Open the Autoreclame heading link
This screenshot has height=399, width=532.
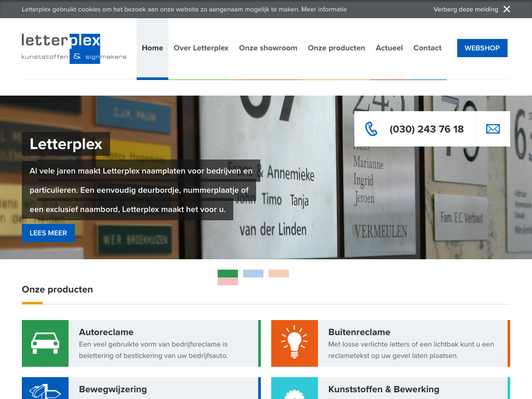click(x=106, y=332)
